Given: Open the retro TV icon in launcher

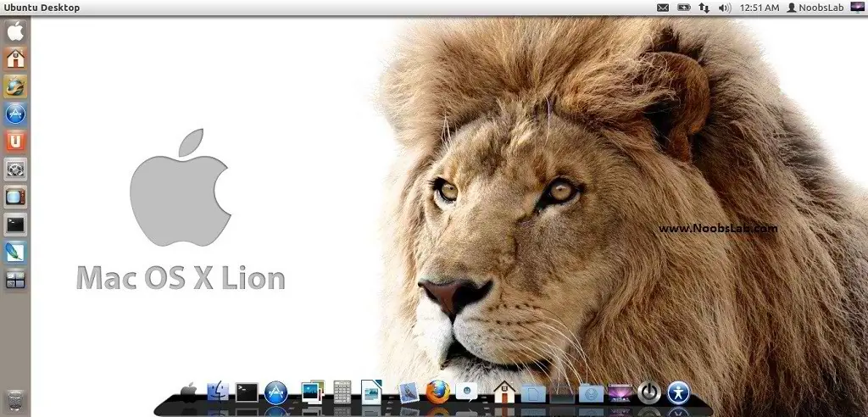Looking at the screenshot, I should 15,197.
